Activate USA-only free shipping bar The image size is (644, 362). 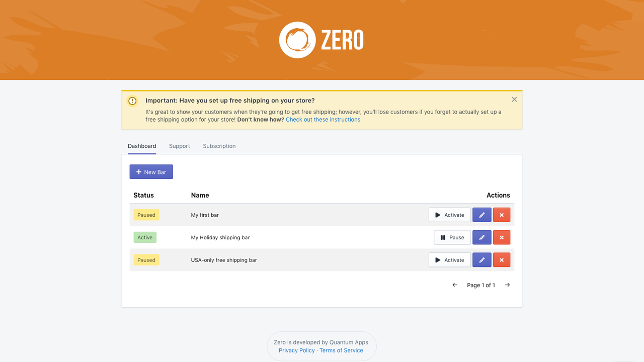coord(449,259)
